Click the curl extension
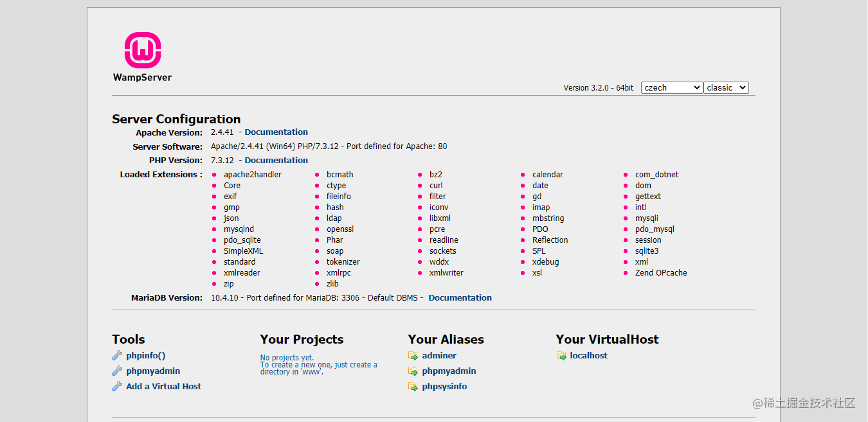The image size is (868, 422). (435, 186)
